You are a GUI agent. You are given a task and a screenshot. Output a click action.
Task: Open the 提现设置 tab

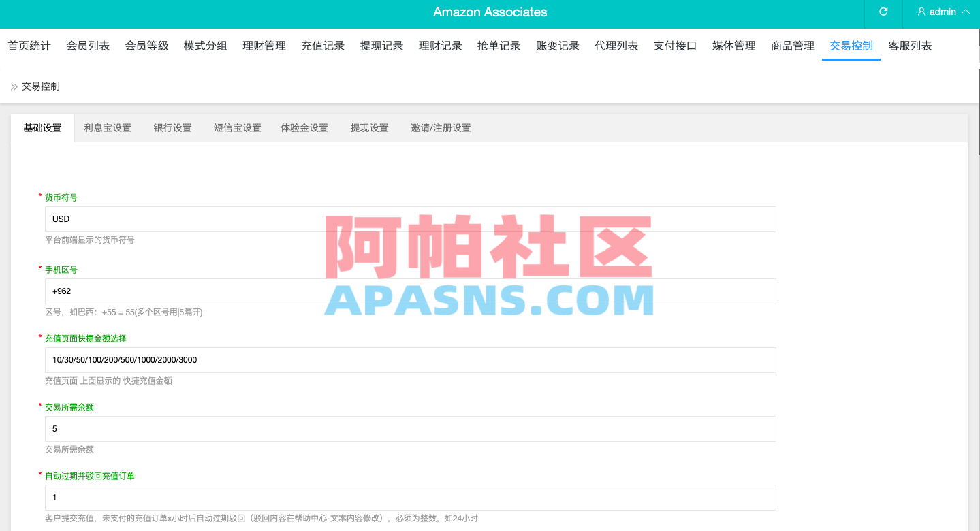[x=369, y=128]
